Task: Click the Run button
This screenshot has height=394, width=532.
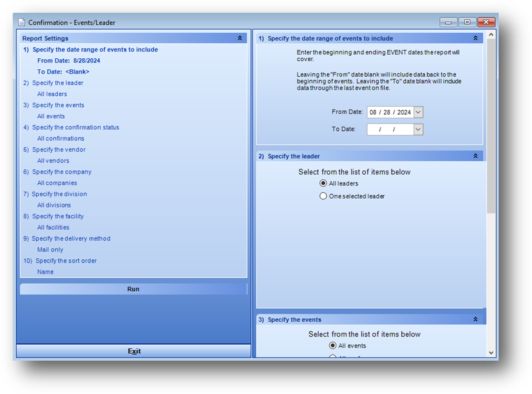Action: (x=133, y=289)
